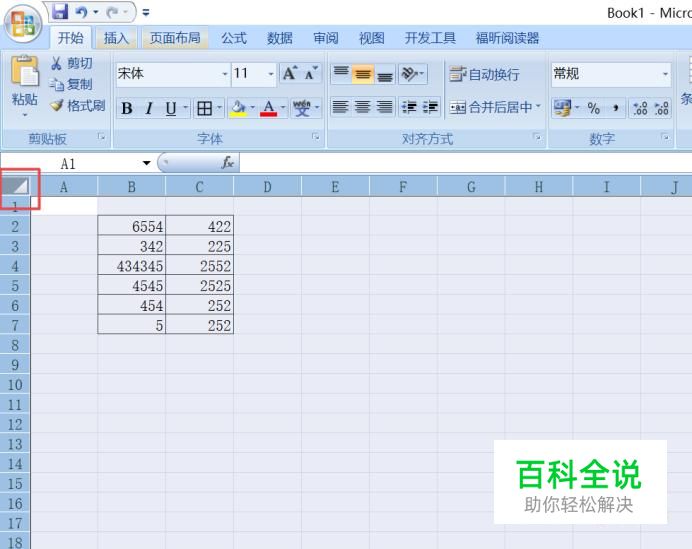Increase the decimal places
Image resolution: width=692 pixels, height=549 pixels.
click(x=640, y=108)
